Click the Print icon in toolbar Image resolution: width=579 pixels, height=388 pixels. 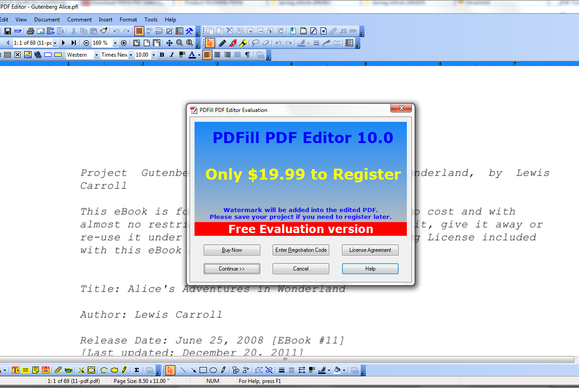(x=30, y=31)
